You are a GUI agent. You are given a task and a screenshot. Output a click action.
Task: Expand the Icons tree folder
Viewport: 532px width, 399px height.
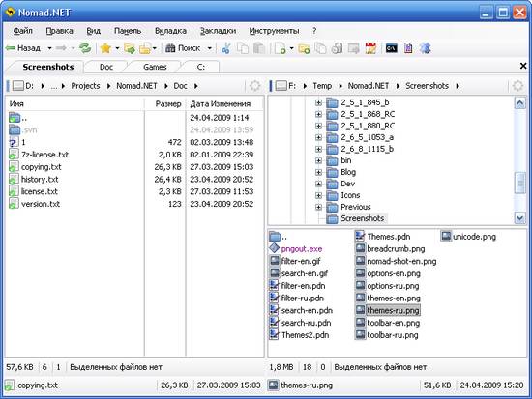pos(318,195)
